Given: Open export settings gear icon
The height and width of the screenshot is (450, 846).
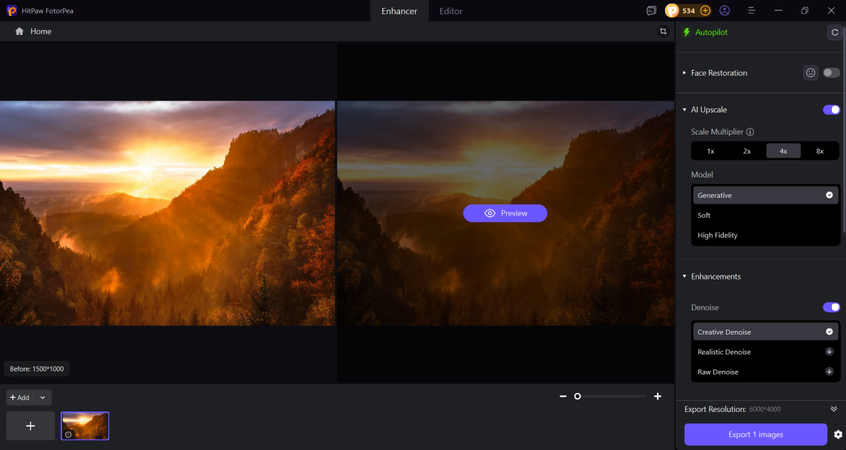Looking at the screenshot, I should click(x=838, y=434).
